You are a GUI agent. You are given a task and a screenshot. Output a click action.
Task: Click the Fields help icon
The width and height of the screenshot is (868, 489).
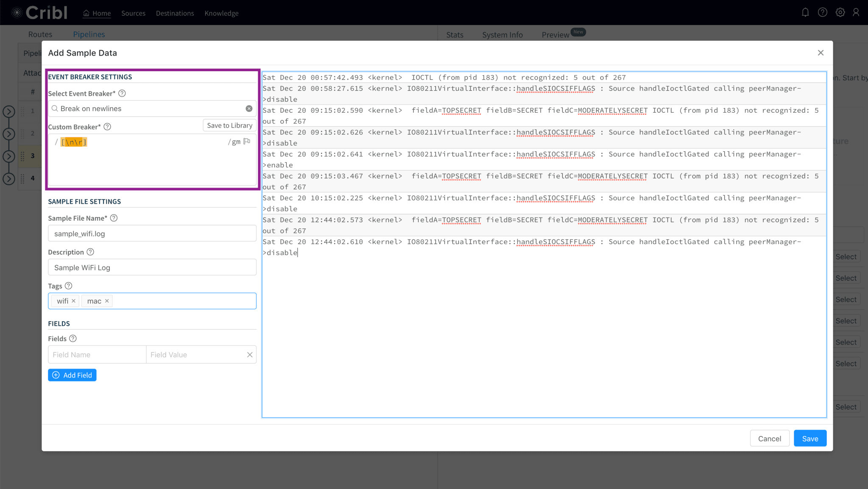click(x=73, y=338)
